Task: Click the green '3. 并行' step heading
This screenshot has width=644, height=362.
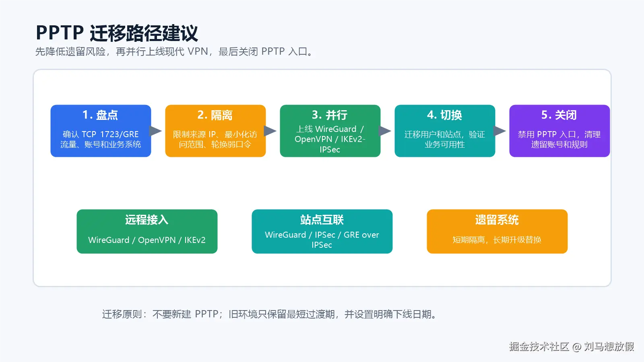Action: click(x=330, y=115)
